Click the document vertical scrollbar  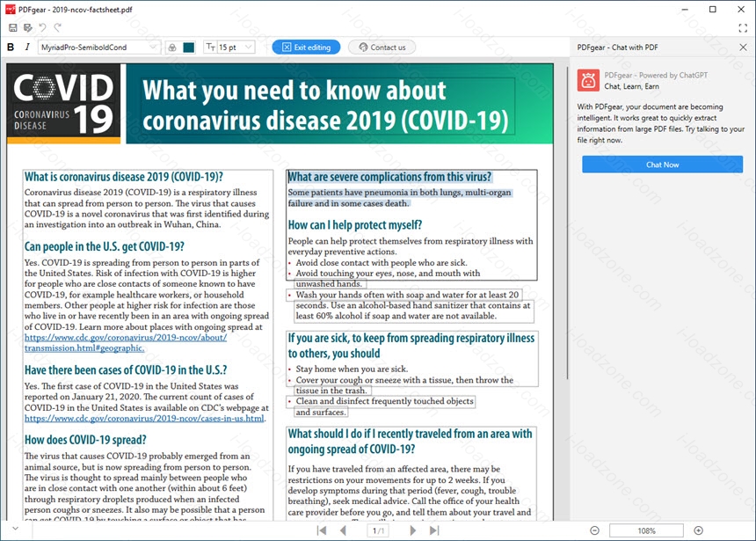click(566, 222)
